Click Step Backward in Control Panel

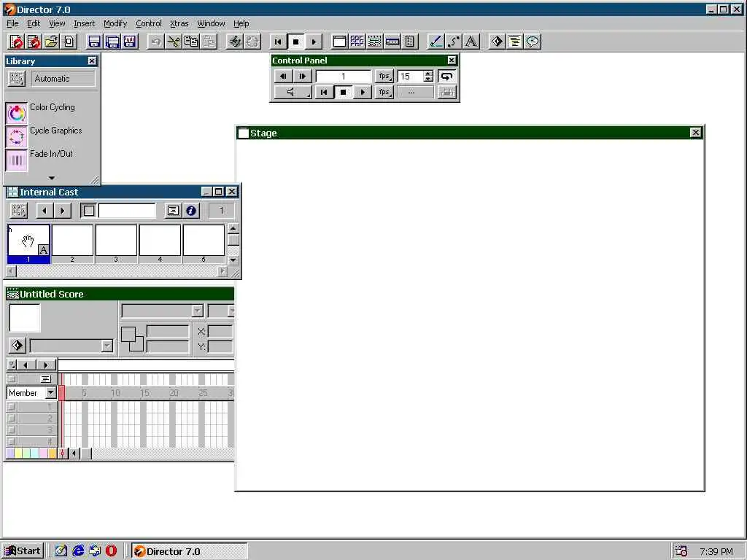click(x=283, y=76)
